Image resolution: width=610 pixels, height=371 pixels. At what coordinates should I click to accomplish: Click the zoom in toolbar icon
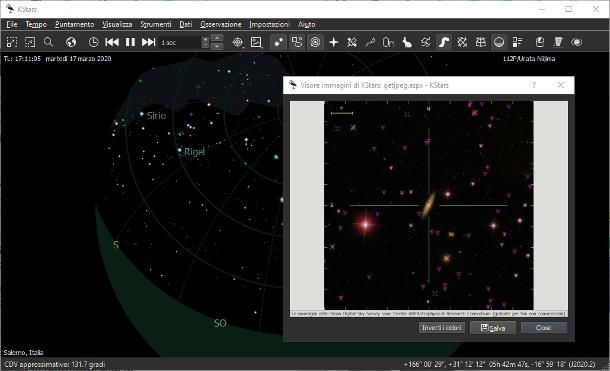[12, 42]
